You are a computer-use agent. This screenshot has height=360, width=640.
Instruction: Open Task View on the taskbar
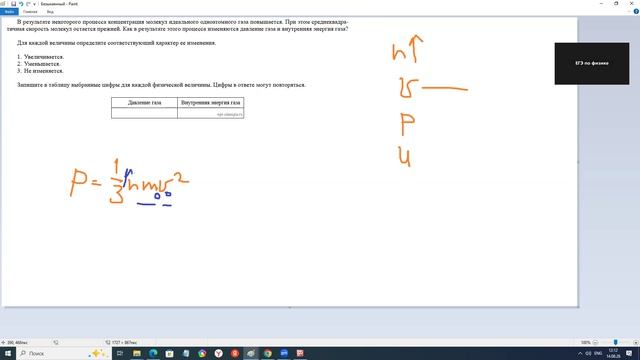[x=120, y=353]
